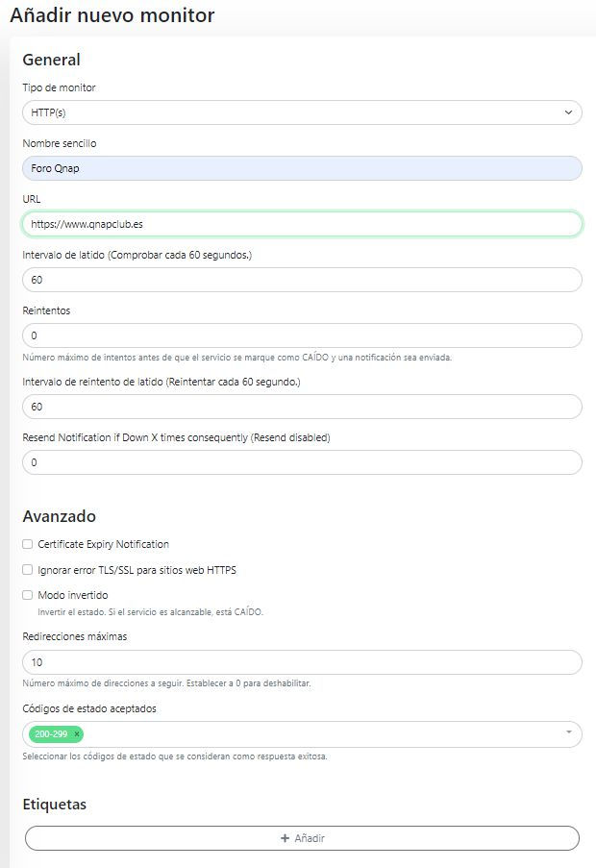The image size is (596, 868).
Task: Toggle Ignorar error TLS/SSL checkbox
Action: (28, 570)
